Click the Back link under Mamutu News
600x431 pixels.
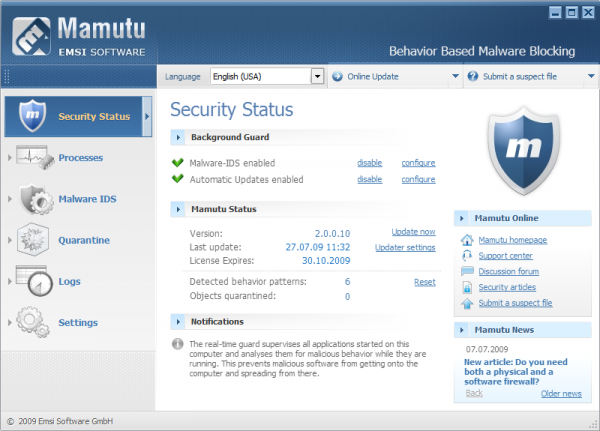pyautogui.click(x=474, y=393)
